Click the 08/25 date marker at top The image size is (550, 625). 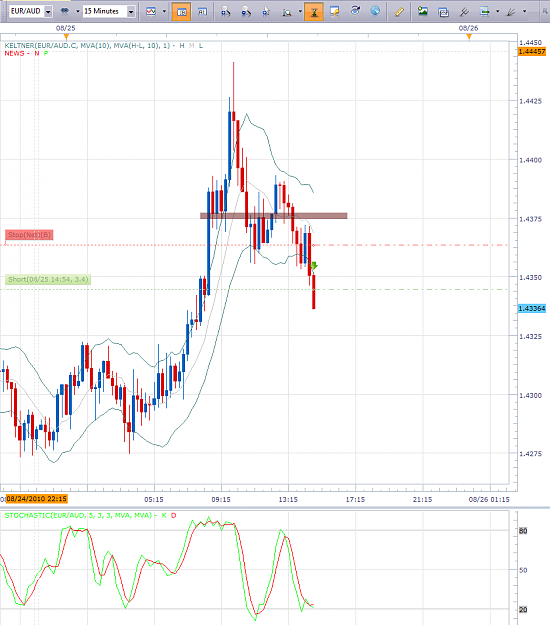pyautogui.click(x=65, y=28)
